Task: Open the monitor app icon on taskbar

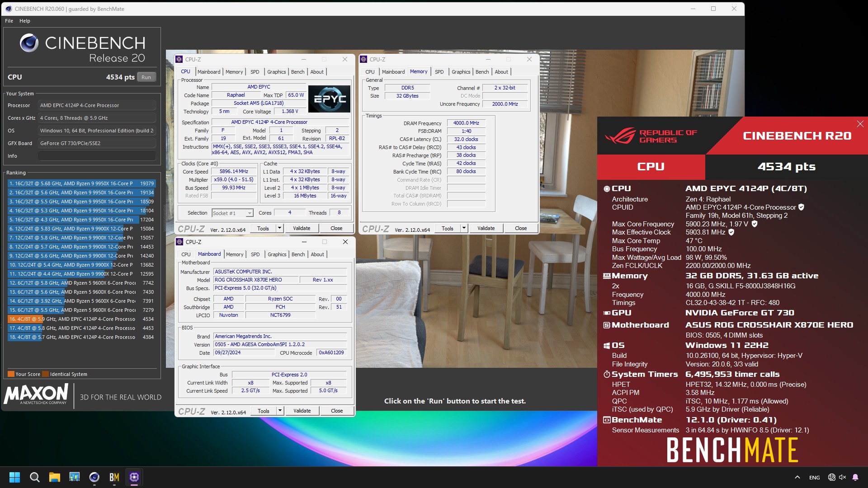Action: 75,477
